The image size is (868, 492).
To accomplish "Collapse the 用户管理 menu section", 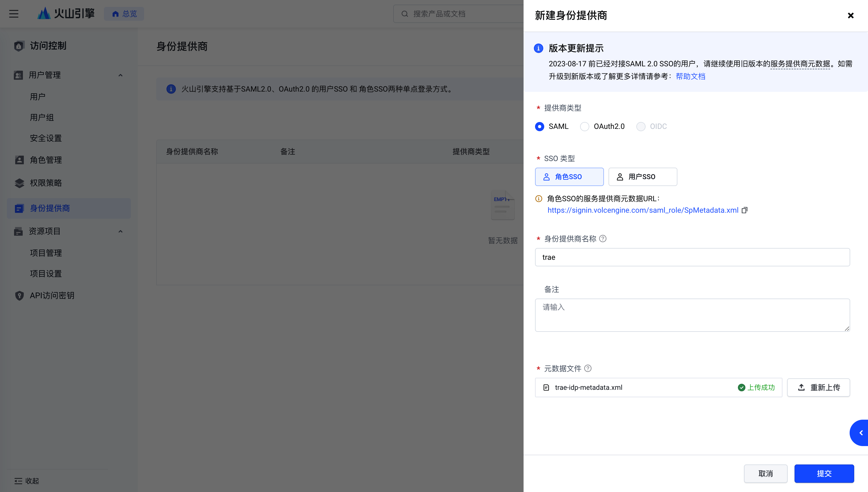I will (x=120, y=75).
